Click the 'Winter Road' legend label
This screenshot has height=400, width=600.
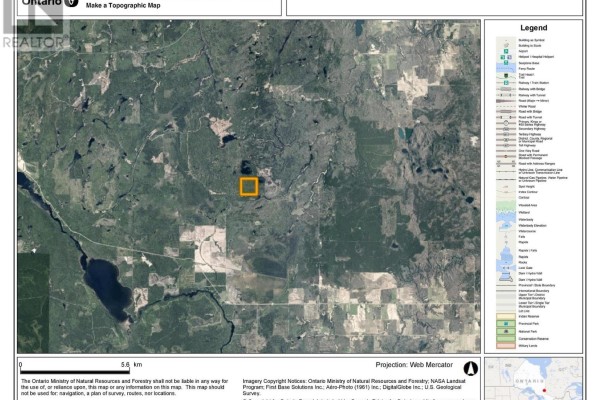tap(527, 106)
